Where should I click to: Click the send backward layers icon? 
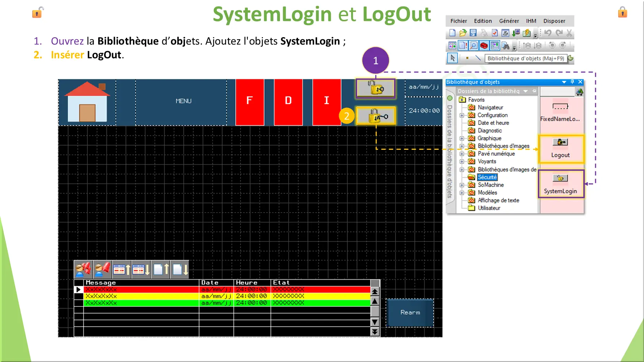[x=538, y=45]
